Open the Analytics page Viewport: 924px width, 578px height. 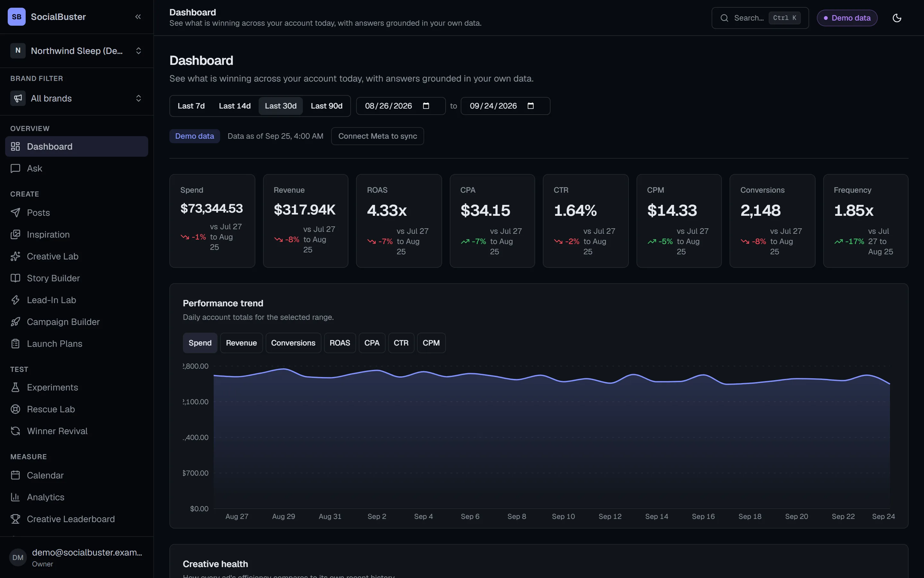click(x=77, y=497)
